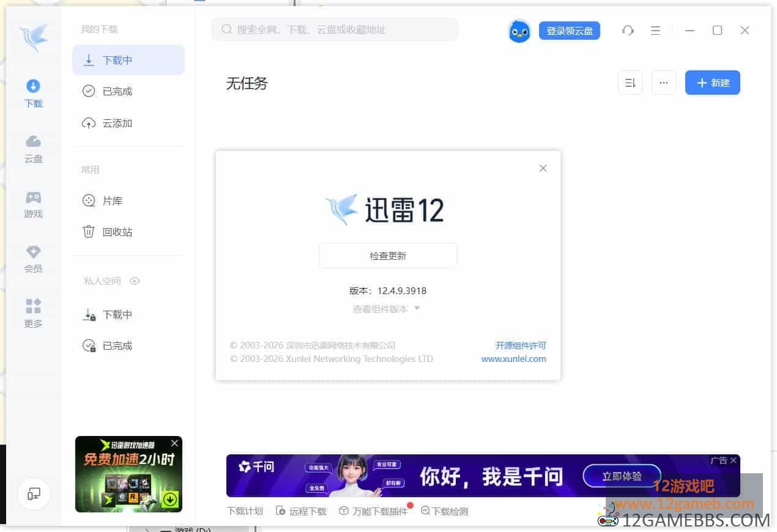Image resolution: width=777 pixels, height=532 pixels.
Task: Open 下载计划 in the bottom bar
Action: [x=245, y=511]
